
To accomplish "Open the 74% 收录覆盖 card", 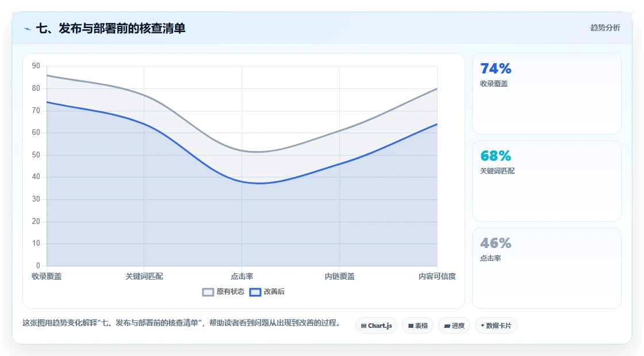I will 547,94.
